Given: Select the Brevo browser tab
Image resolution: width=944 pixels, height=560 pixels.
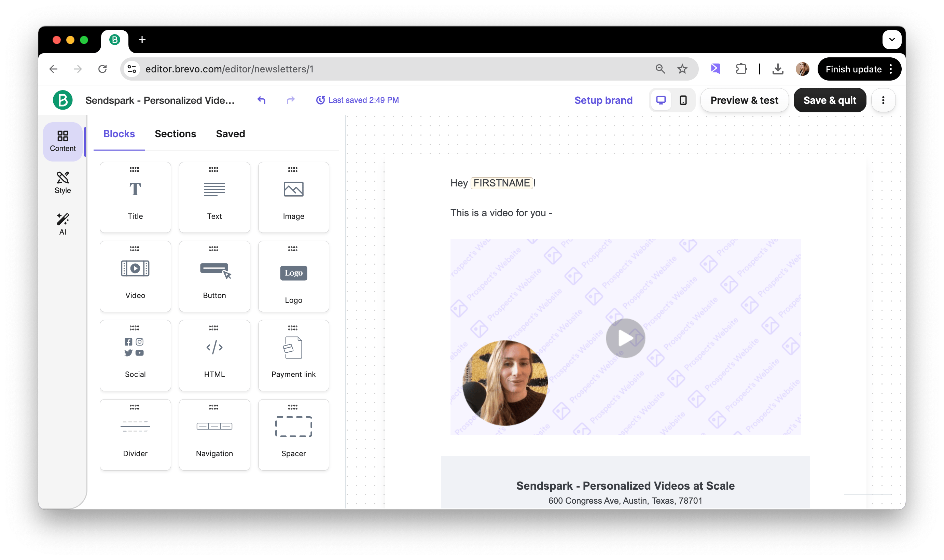Looking at the screenshot, I should point(115,40).
